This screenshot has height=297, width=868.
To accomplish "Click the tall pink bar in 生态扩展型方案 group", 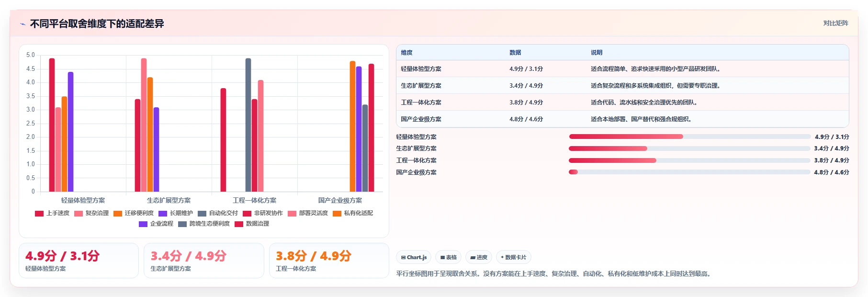I will pos(144,125).
